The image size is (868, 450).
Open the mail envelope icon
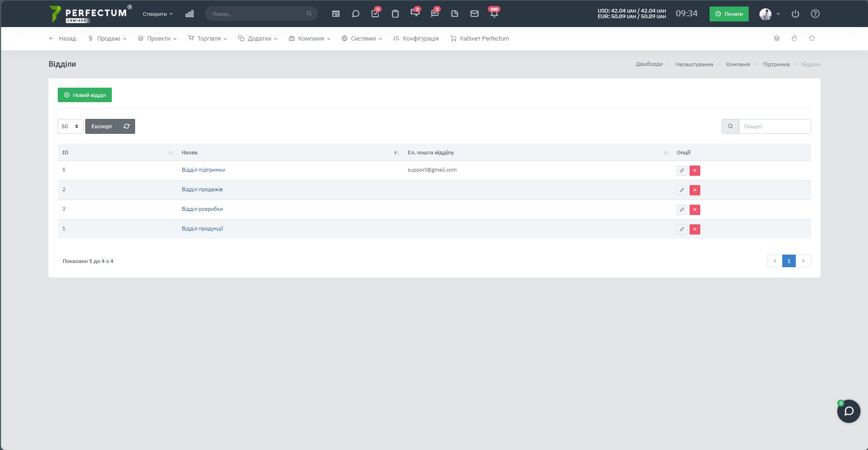pos(474,14)
